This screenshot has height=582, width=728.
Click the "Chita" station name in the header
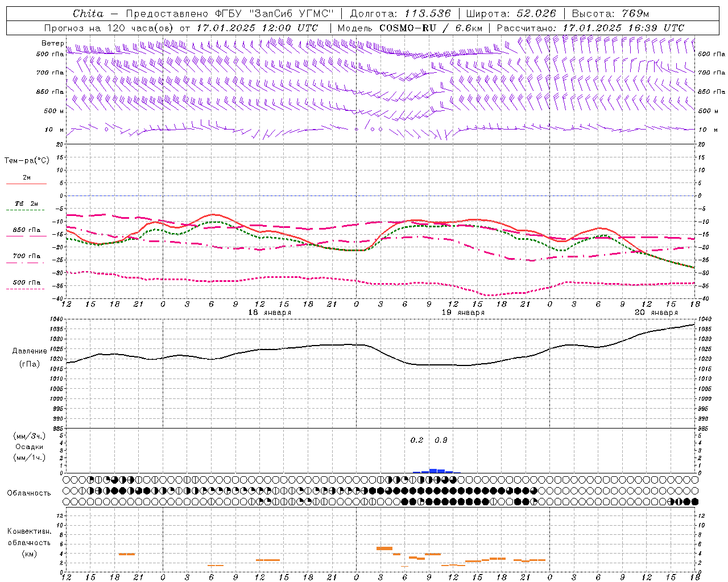point(88,14)
